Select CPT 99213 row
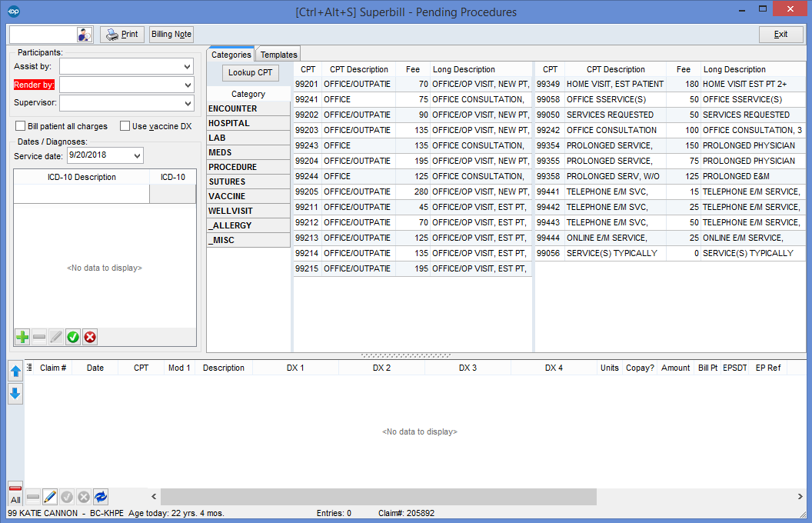 point(412,238)
